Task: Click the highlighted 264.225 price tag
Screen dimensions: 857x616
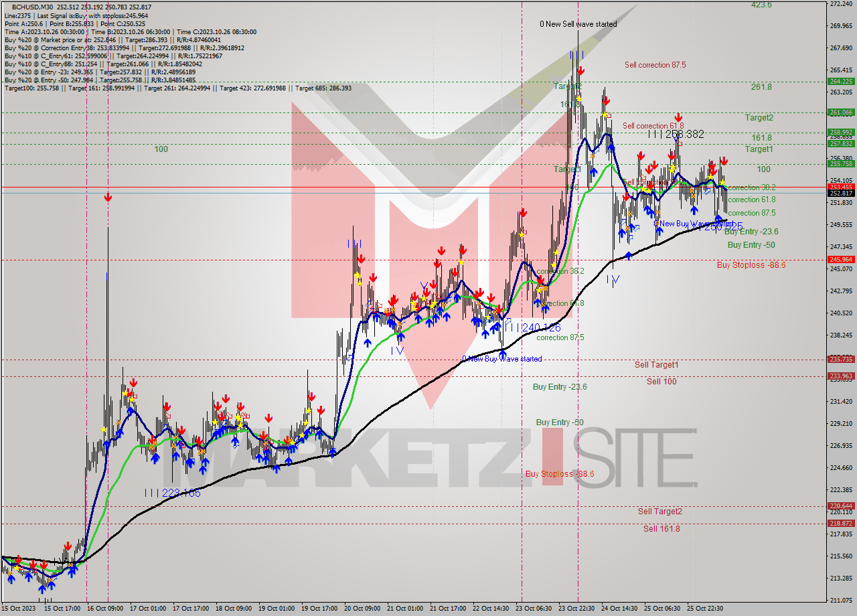Action: coord(841,82)
